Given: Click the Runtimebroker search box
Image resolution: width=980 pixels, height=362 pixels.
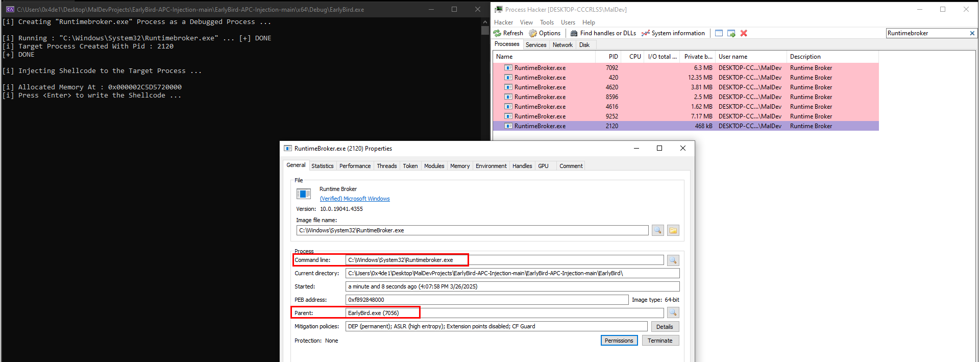Looking at the screenshot, I should coord(927,33).
